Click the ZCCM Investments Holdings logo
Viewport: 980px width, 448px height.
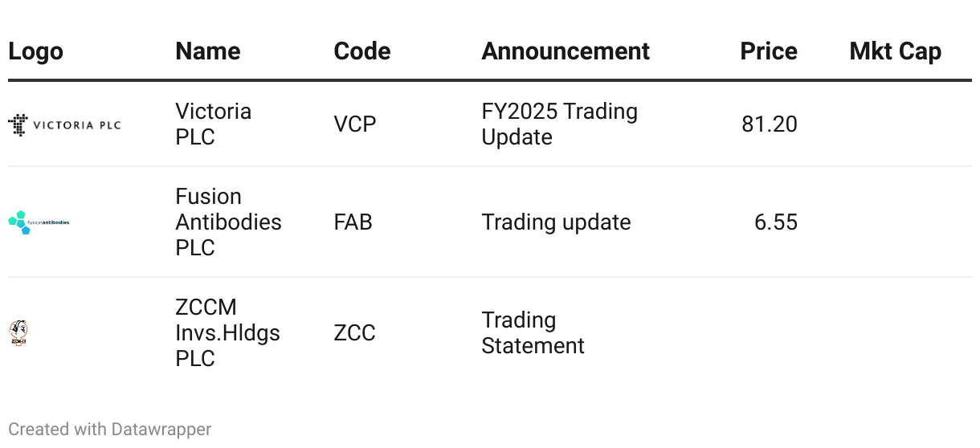pos(18,332)
